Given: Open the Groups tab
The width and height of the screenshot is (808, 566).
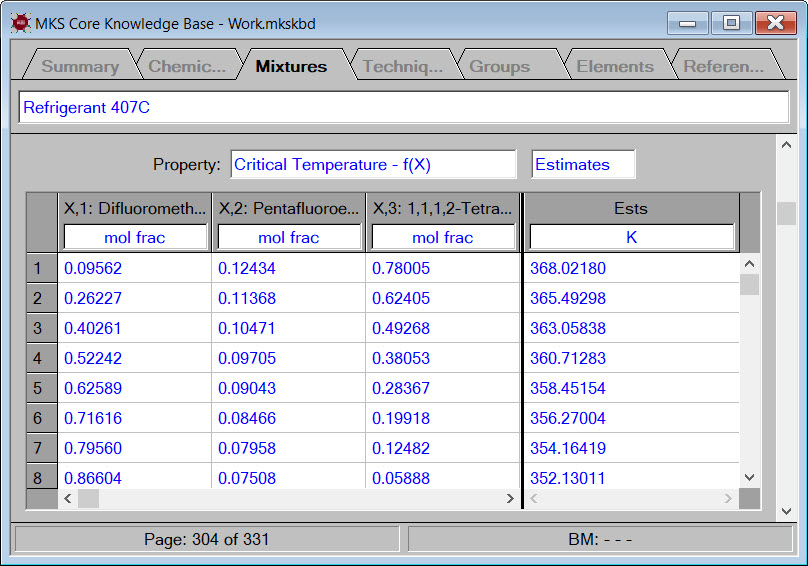Looking at the screenshot, I should click(x=499, y=67).
